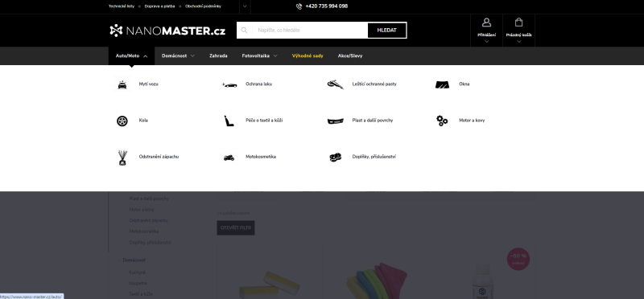The image size is (644, 299).
Task: Click the HLEDAT search button
Action: tap(387, 31)
